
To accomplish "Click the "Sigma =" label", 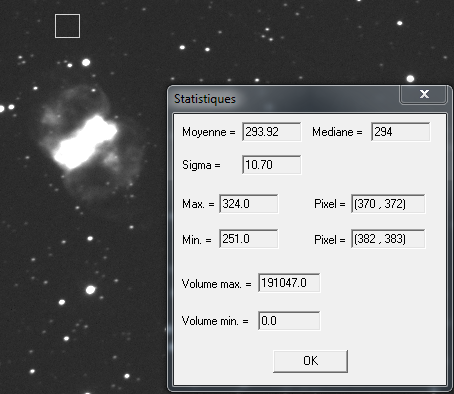I will pyautogui.click(x=201, y=165).
